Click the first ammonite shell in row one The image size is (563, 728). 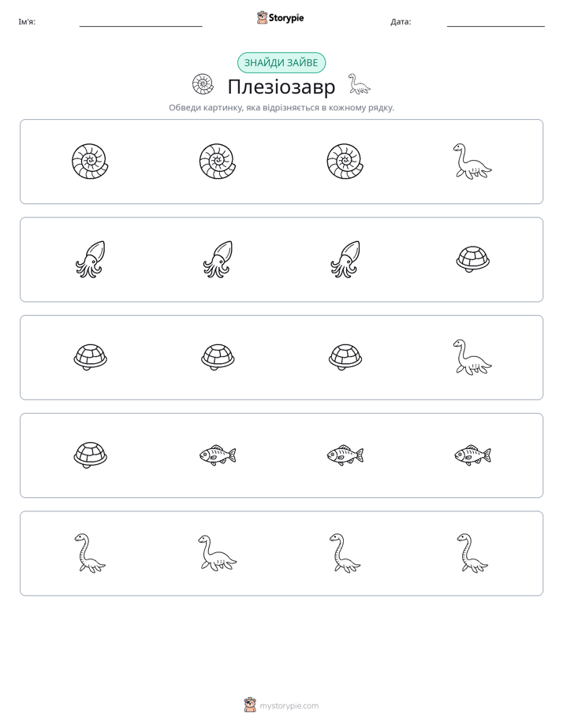point(90,162)
